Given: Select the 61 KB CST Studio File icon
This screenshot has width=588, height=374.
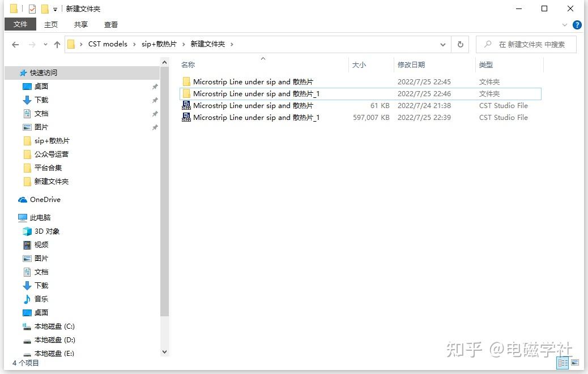Looking at the screenshot, I should [x=186, y=105].
